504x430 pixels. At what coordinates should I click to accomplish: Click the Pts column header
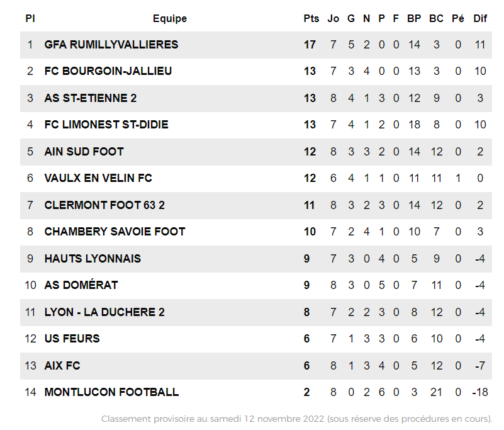tap(311, 19)
